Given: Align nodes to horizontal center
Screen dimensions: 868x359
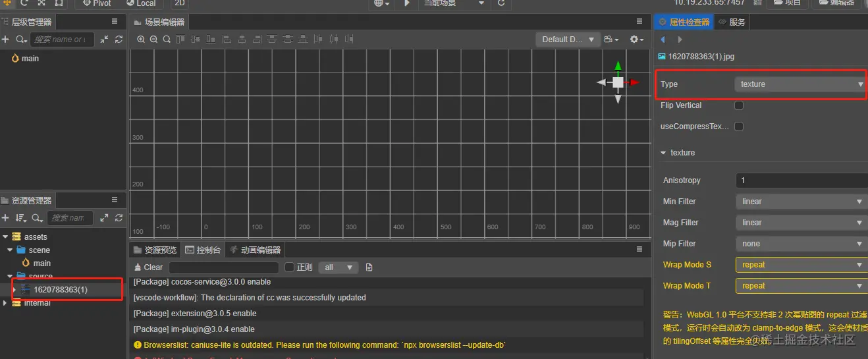Looking at the screenshot, I should (x=242, y=40).
